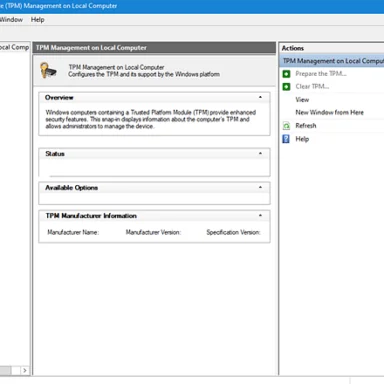The image size is (384, 384).
Task: Click the Status heading
Action: [55, 154]
